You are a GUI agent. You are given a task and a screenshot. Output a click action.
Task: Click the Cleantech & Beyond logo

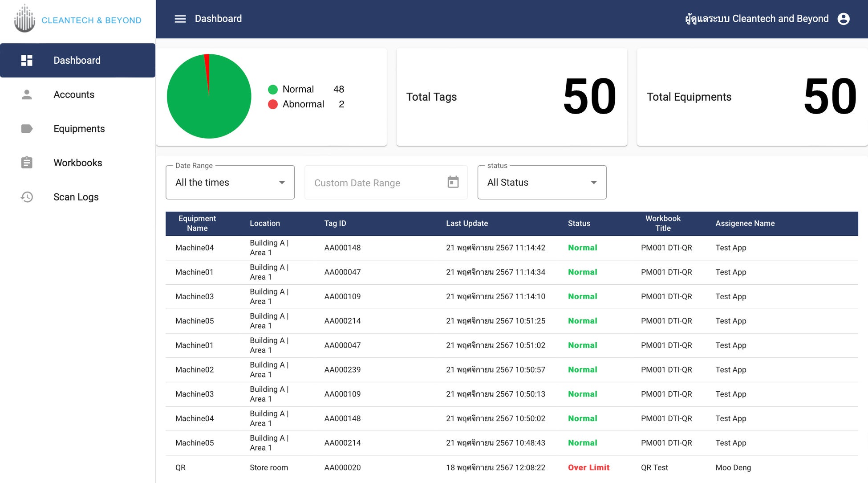coord(78,19)
